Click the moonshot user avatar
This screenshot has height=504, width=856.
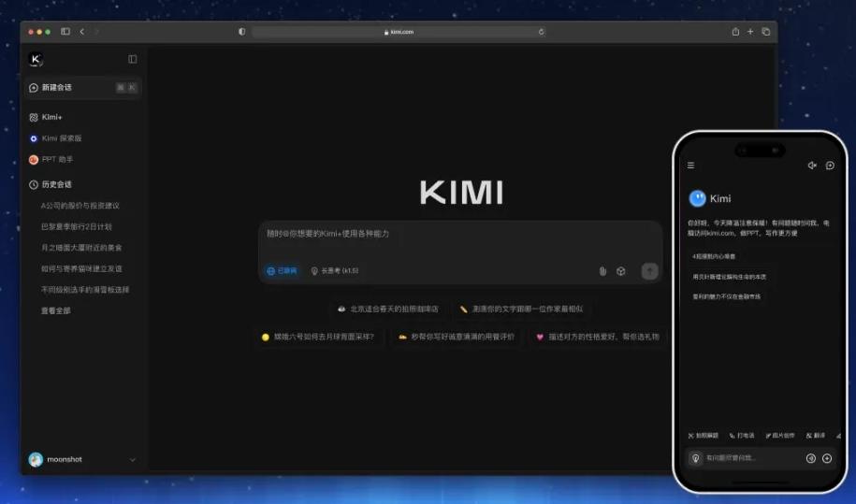pyautogui.click(x=36, y=459)
